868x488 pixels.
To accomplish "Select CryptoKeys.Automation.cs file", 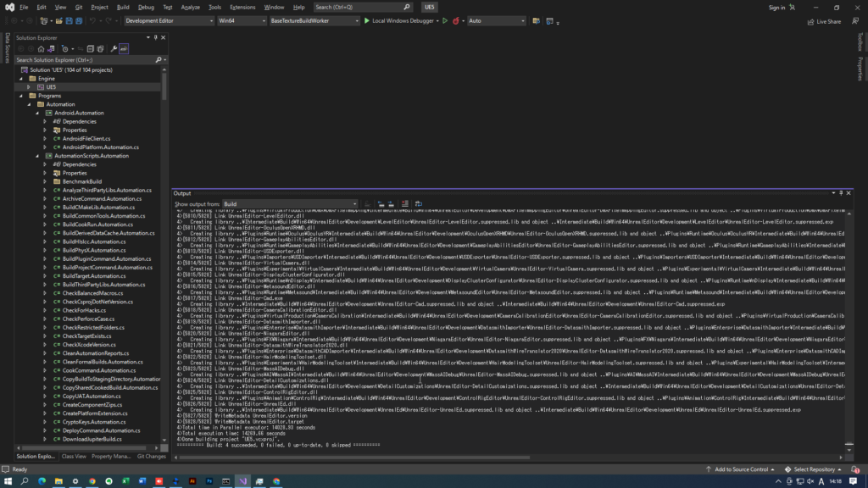I will tap(94, 422).
